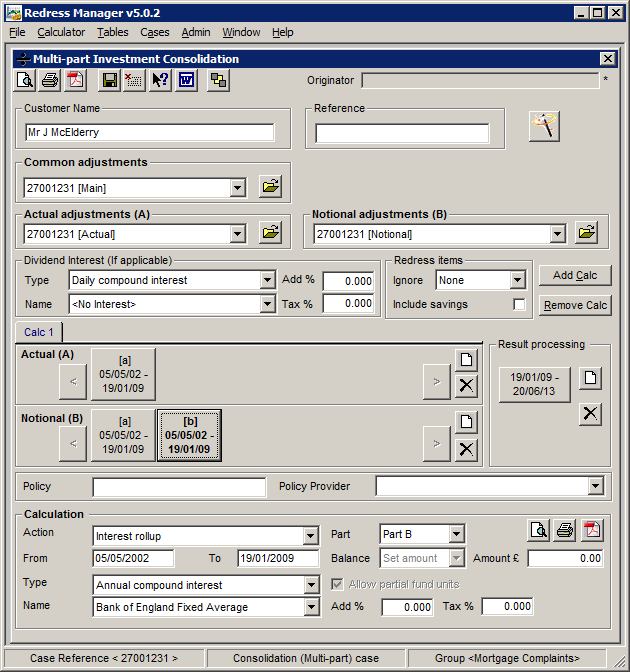Close the Multi-part Investment Consolidation window
This screenshot has width=630, height=672.
(x=608, y=59)
